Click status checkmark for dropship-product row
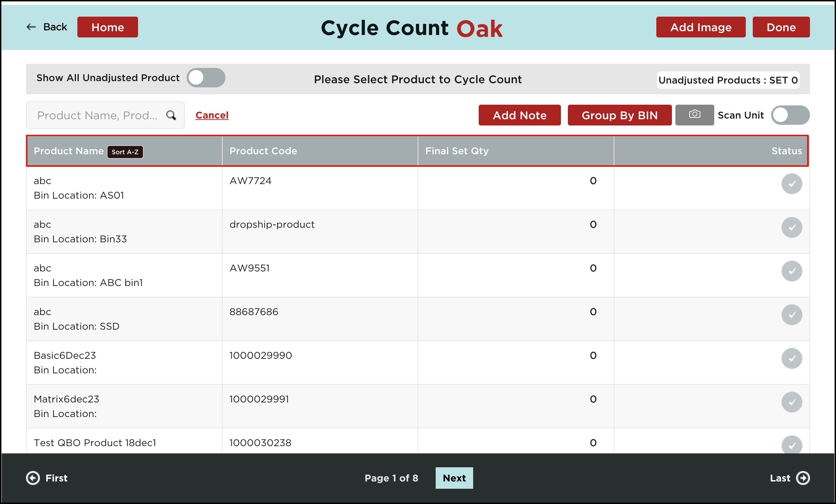836x504 pixels. [x=792, y=227]
